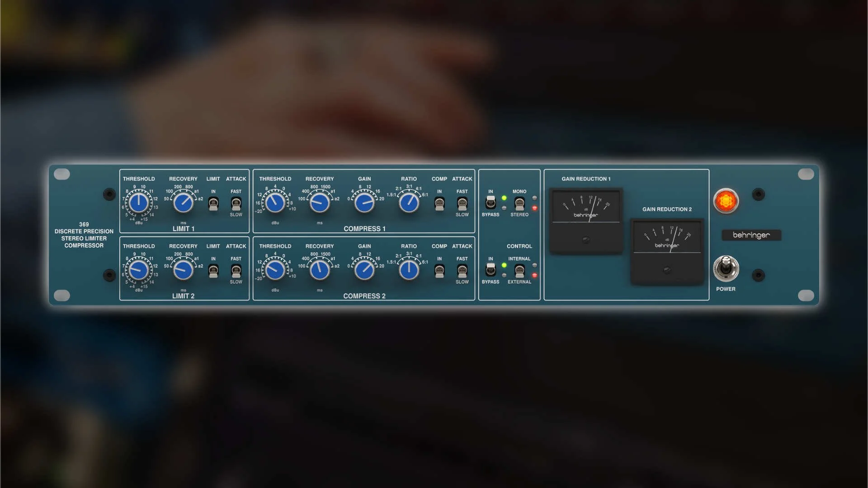The width and height of the screenshot is (868, 488).
Task: Switch Attack to FAST on Compress 2
Action: pyautogui.click(x=462, y=271)
